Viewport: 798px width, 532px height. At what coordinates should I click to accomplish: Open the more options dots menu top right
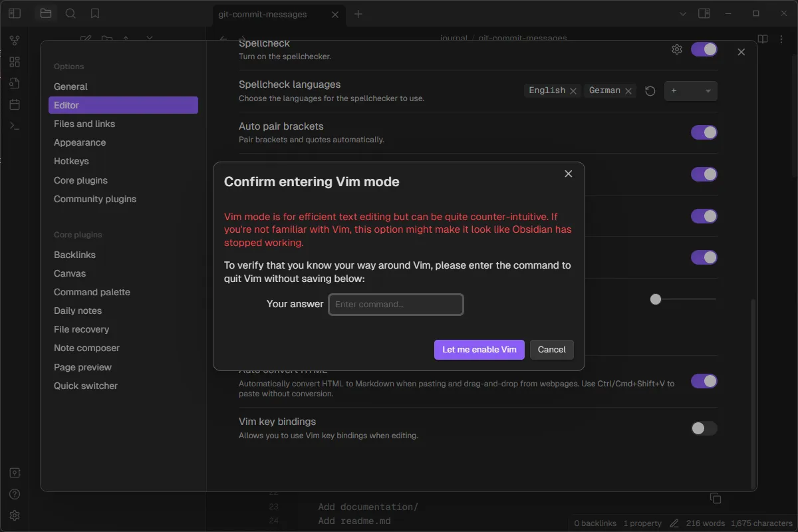[x=781, y=39]
